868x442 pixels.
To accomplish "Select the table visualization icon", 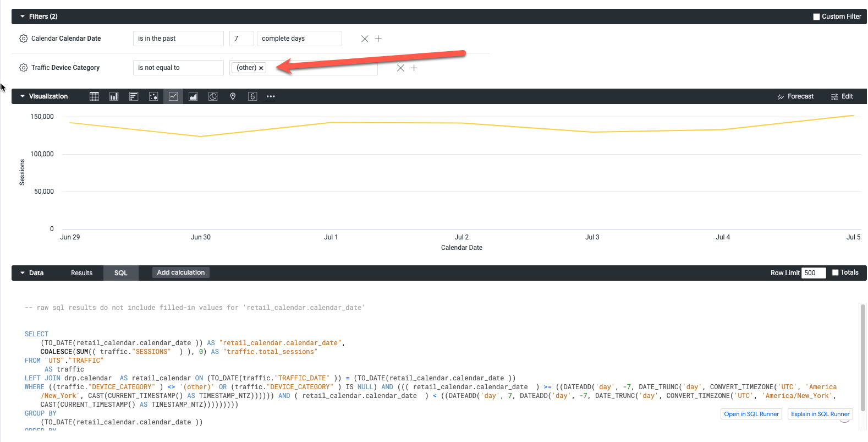I will (x=94, y=96).
